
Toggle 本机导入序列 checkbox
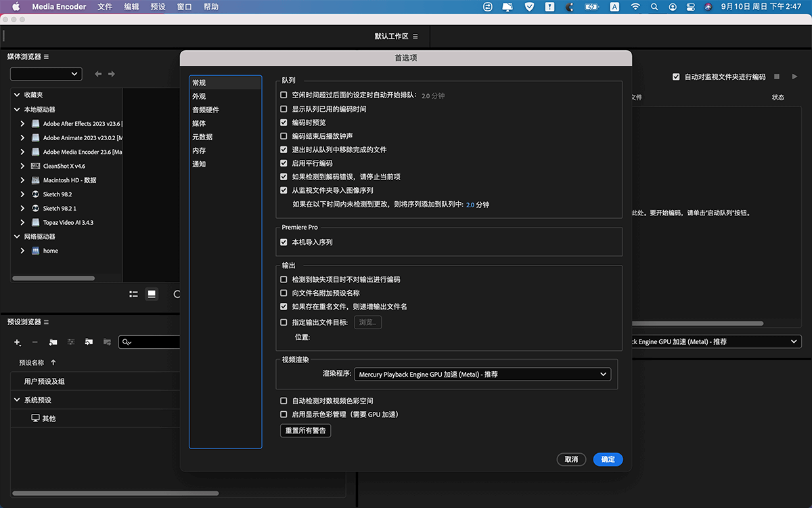284,242
